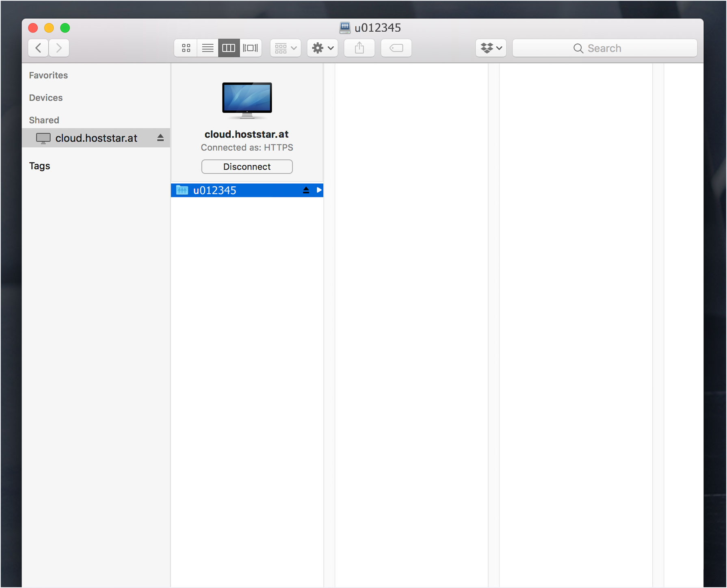Select cloud.hoststar.at in the sidebar

coord(96,138)
